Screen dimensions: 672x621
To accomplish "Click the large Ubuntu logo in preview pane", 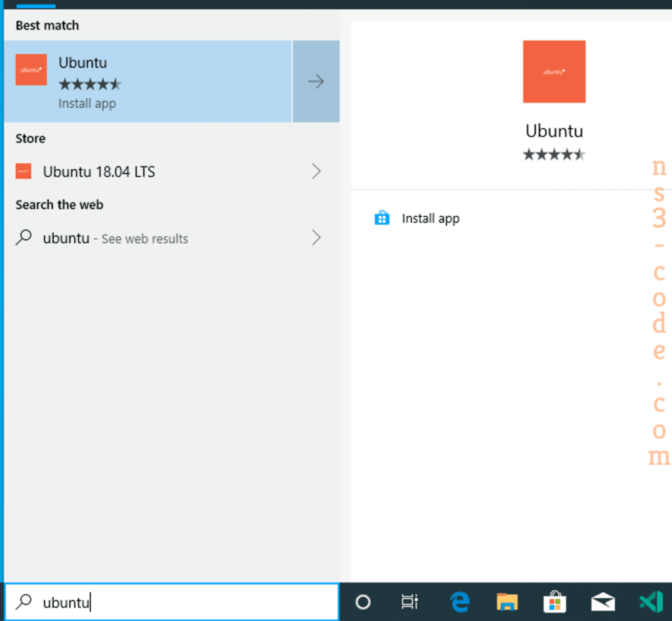I will (x=554, y=71).
